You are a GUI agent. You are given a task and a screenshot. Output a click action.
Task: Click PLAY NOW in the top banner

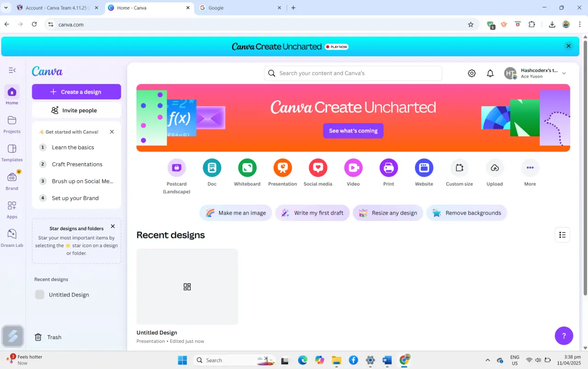coord(337,47)
